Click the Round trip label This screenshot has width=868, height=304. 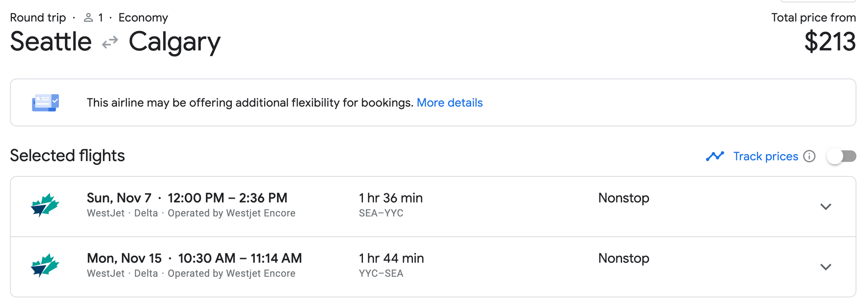38,18
